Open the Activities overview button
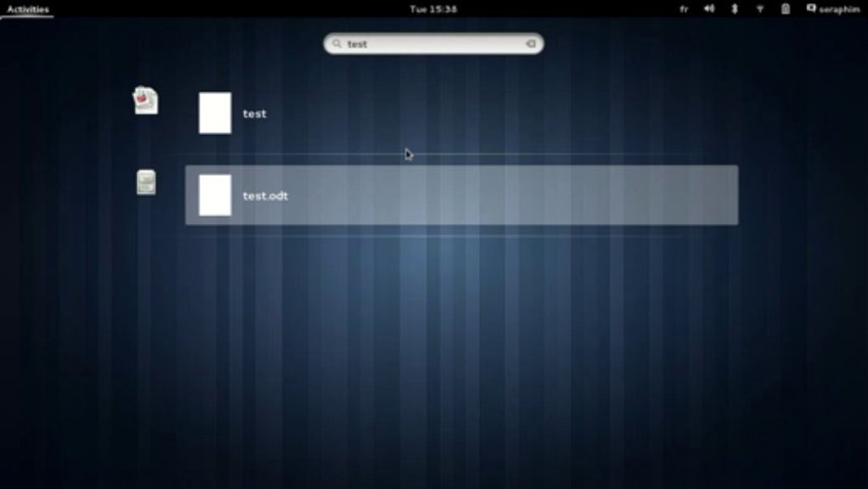 pos(28,10)
